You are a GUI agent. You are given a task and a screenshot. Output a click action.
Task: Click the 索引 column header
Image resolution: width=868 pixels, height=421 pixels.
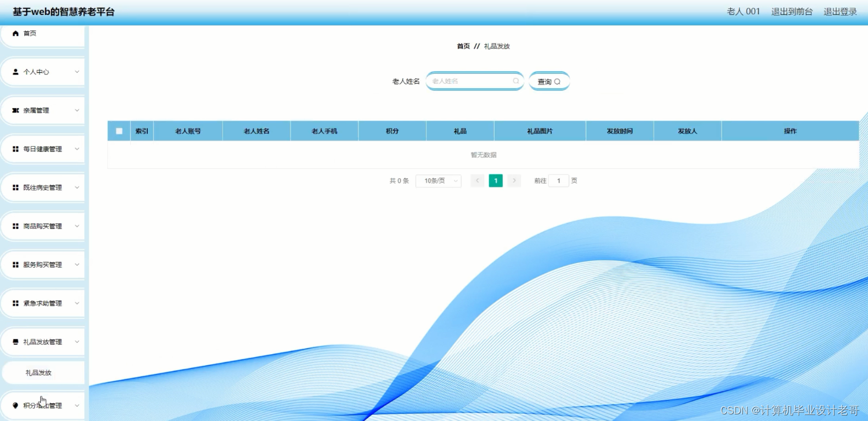(142, 131)
